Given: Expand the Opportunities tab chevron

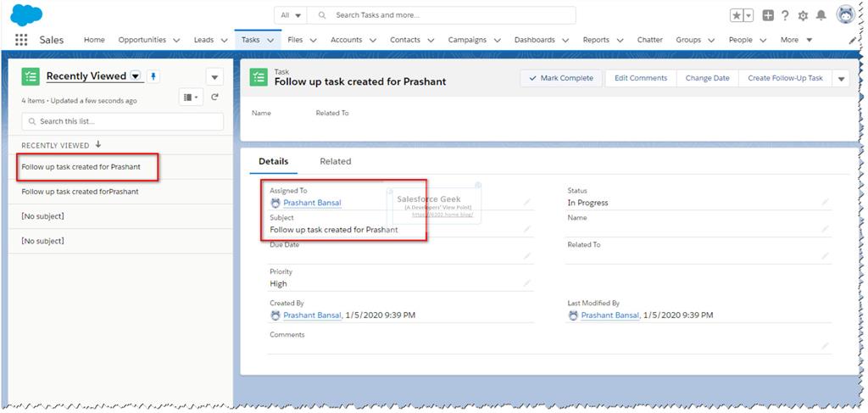Looking at the screenshot, I should (x=176, y=41).
